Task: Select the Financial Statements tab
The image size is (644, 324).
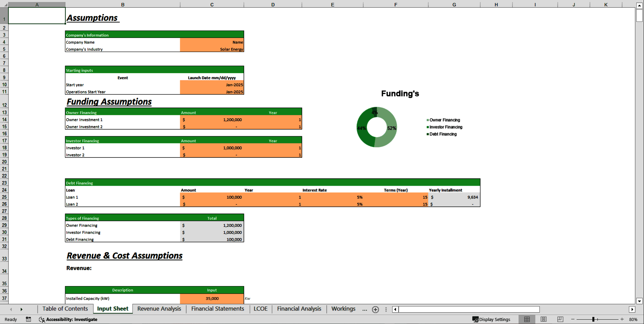Action: (x=217, y=309)
